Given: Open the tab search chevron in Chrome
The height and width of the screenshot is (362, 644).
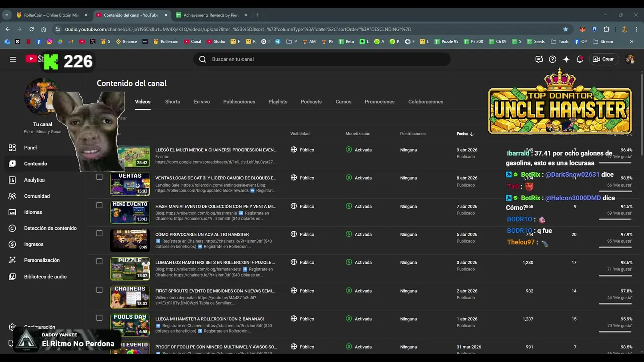Looking at the screenshot, I should coord(7,15).
